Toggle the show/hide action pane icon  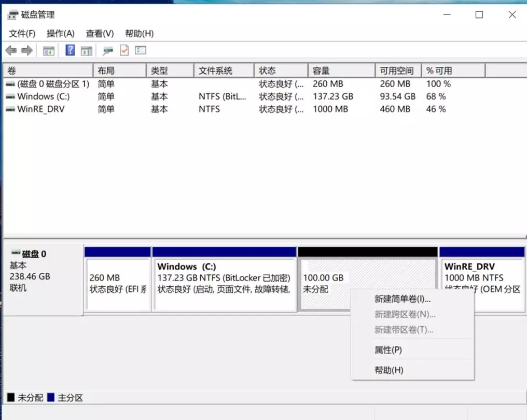point(87,50)
